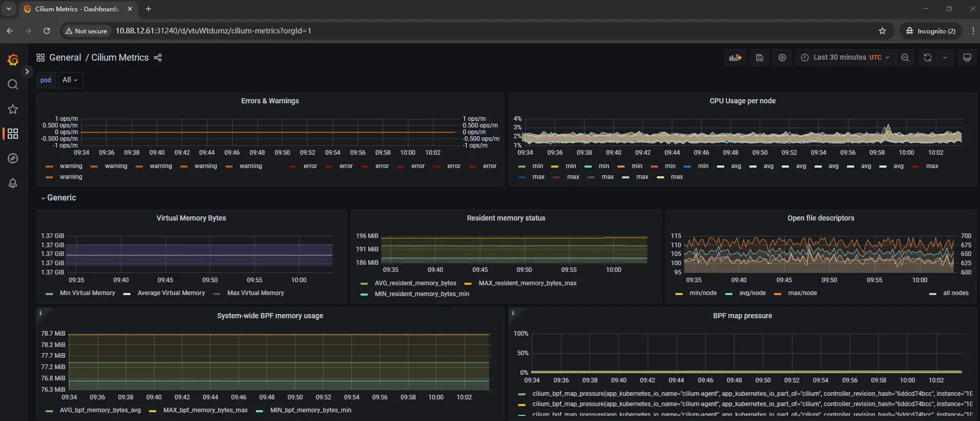Click the Save dashboard button
The height and width of the screenshot is (421, 980).
click(759, 58)
